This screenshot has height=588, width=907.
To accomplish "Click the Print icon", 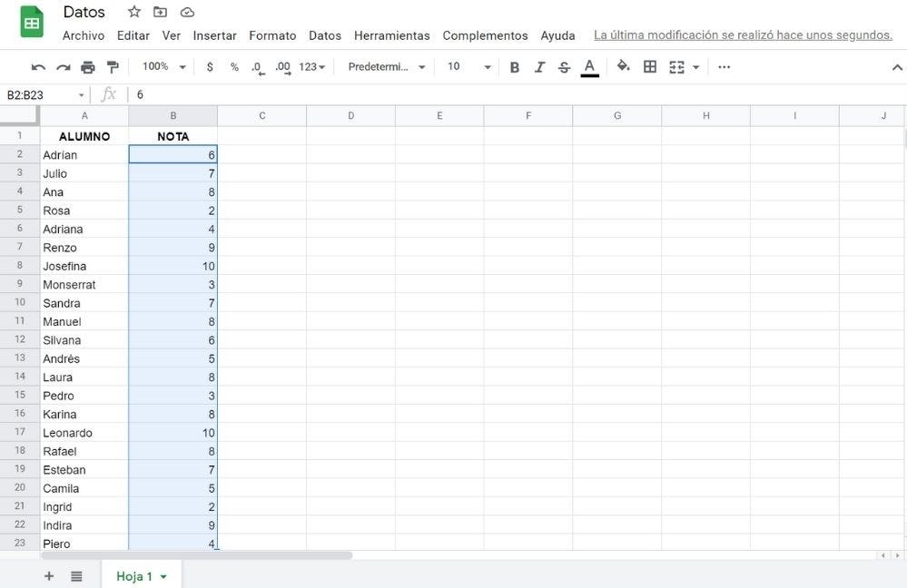I will click(87, 66).
